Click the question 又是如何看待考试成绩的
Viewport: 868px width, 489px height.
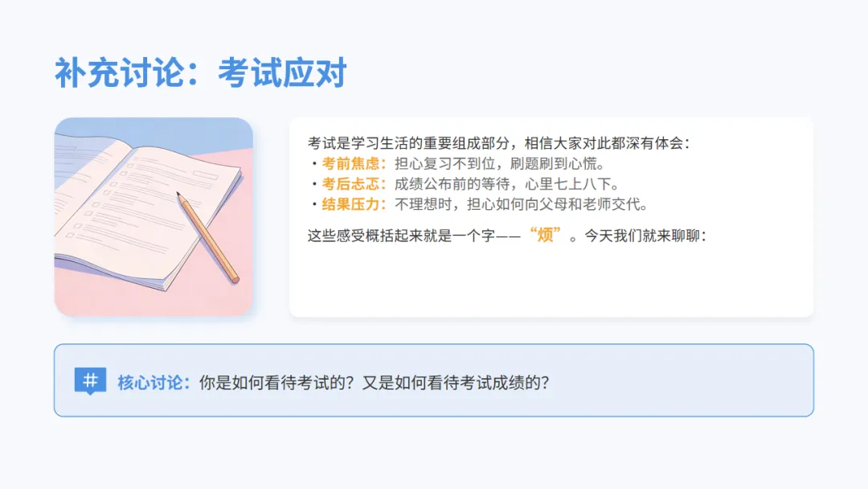point(456,383)
